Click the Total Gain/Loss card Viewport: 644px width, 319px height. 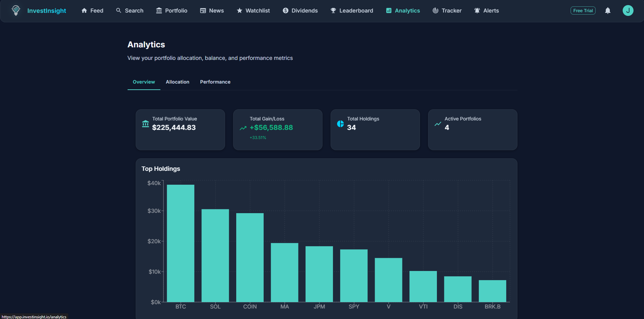277,130
